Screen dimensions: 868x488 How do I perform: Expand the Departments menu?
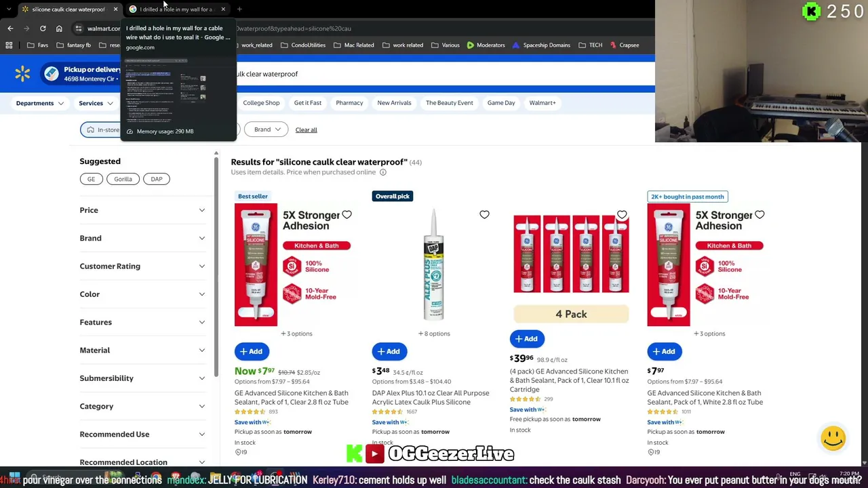click(x=40, y=103)
